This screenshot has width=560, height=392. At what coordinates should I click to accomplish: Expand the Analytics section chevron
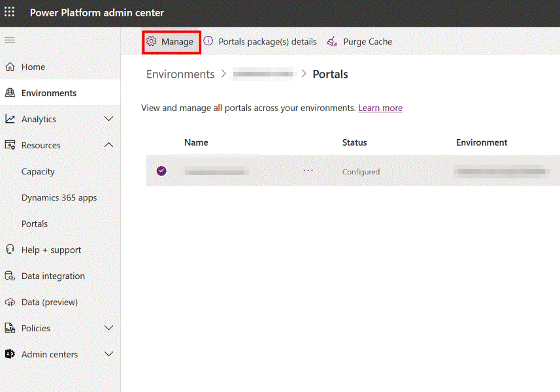109,119
